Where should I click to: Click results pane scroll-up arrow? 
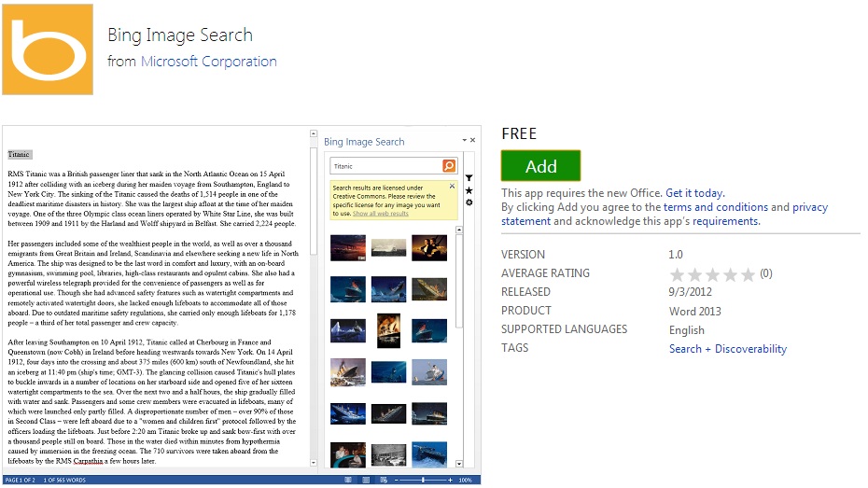pyautogui.click(x=459, y=230)
